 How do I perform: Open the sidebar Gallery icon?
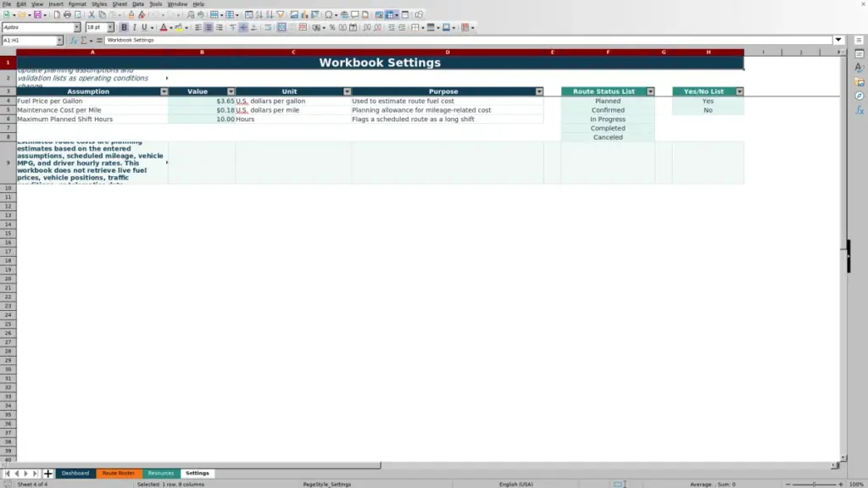[860, 82]
